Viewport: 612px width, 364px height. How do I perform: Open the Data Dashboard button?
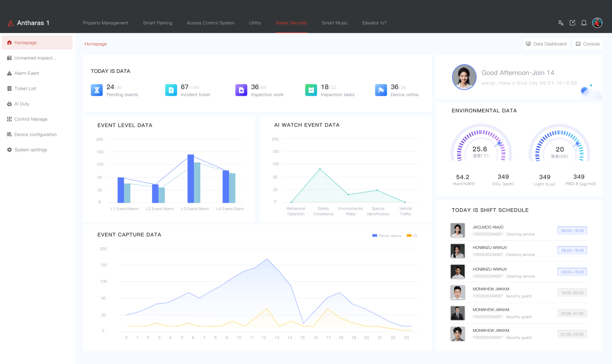tap(546, 44)
